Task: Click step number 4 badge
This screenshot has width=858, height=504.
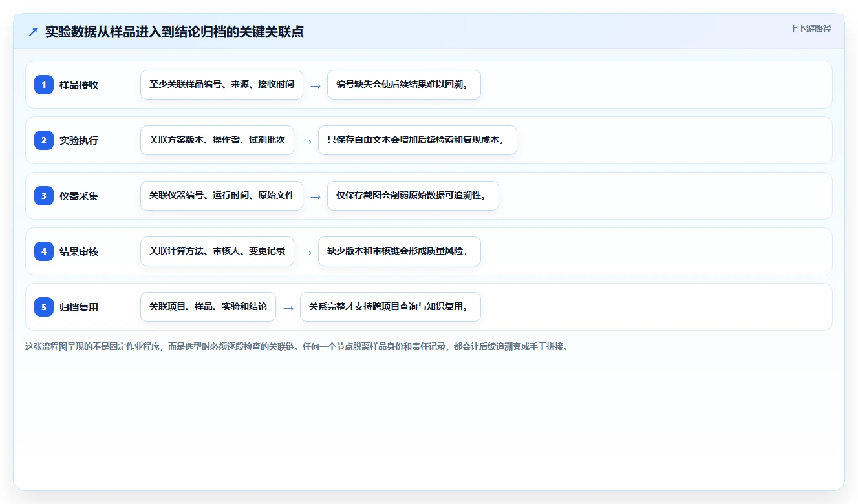Action: tap(44, 251)
